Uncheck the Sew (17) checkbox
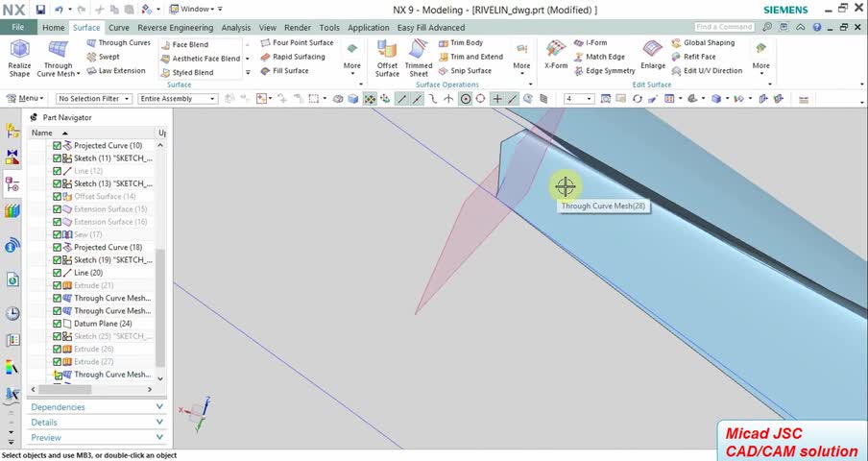This screenshot has height=461, width=868. (x=57, y=234)
